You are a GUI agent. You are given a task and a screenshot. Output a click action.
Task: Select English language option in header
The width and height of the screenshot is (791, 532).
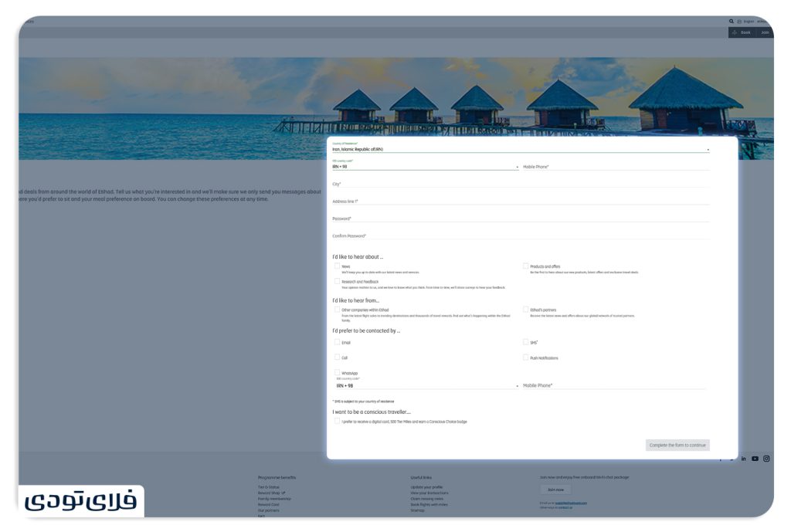click(x=749, y=21)
